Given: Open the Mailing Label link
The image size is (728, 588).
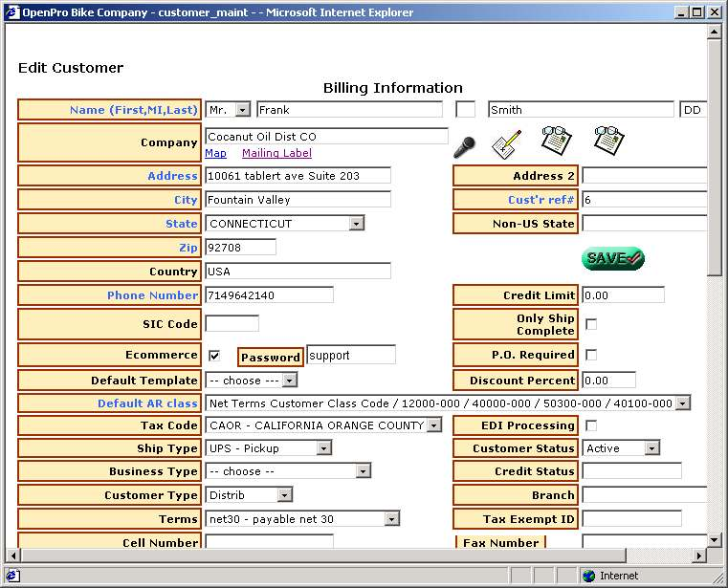Looking at the screenshot, I should point(276,153).
